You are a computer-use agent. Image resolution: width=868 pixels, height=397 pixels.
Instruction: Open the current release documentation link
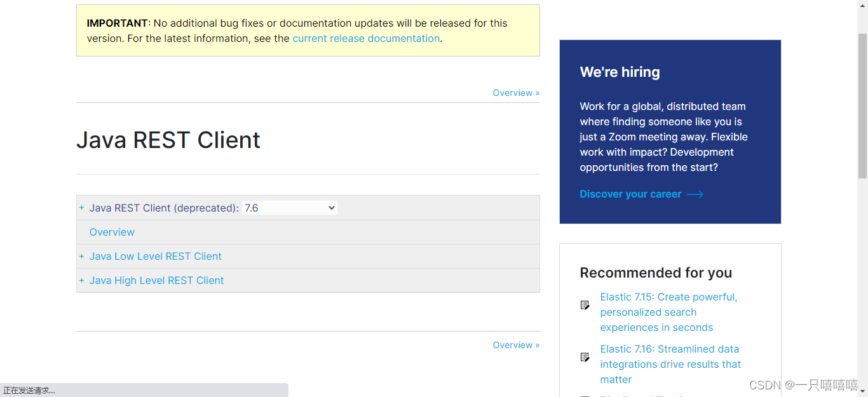[x=366, y=38]
